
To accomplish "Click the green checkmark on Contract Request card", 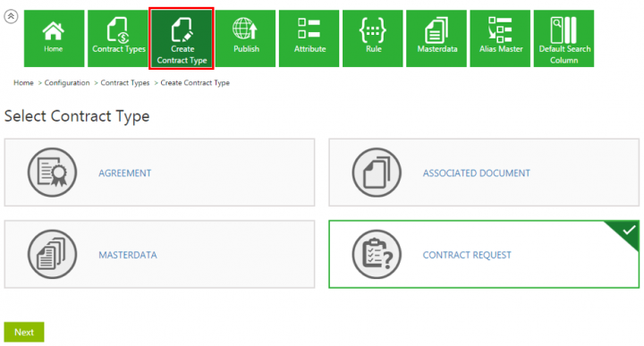I will click(629, 231).
